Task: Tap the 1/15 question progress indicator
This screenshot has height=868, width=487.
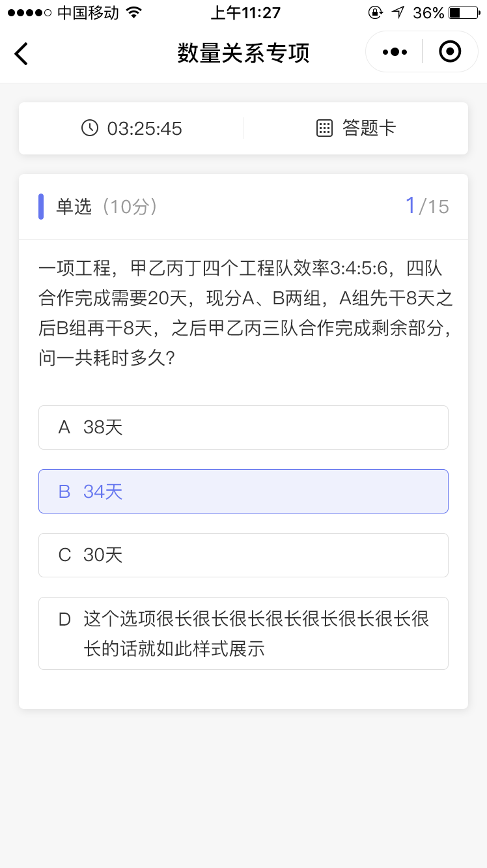Action: click(427, 206)
